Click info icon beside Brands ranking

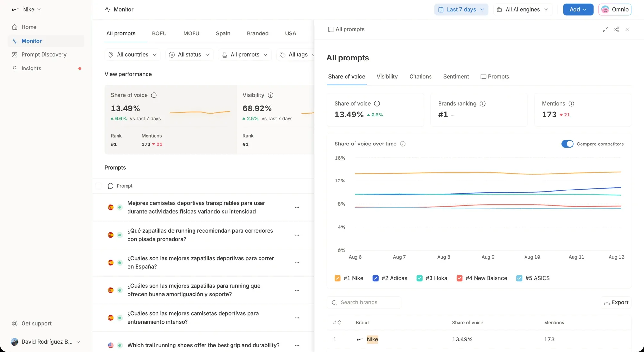coord(483,104)
